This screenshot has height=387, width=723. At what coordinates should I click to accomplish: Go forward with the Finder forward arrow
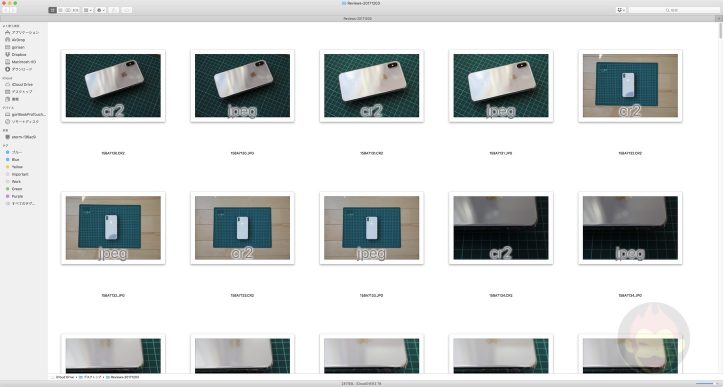13,10
